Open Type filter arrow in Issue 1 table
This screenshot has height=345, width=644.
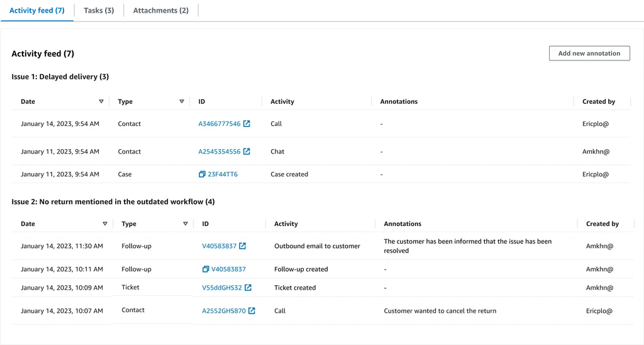point(182,101)
